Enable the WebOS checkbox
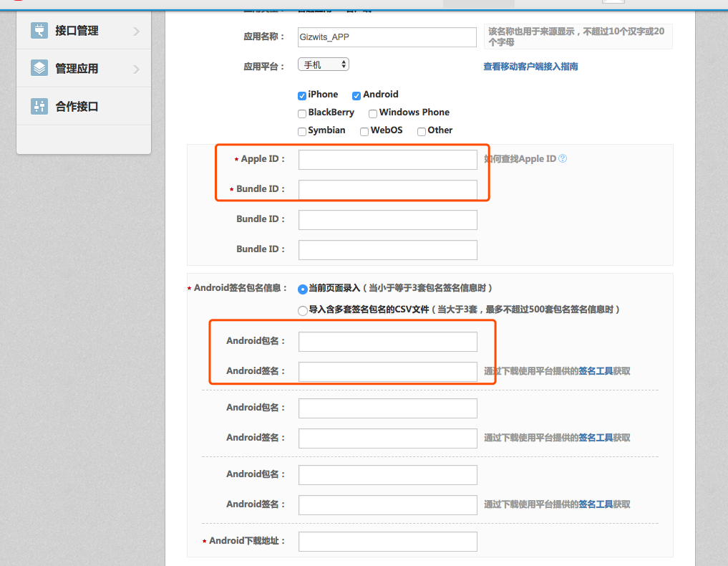Viewport: 728px width, 566px height. (365, 130)
